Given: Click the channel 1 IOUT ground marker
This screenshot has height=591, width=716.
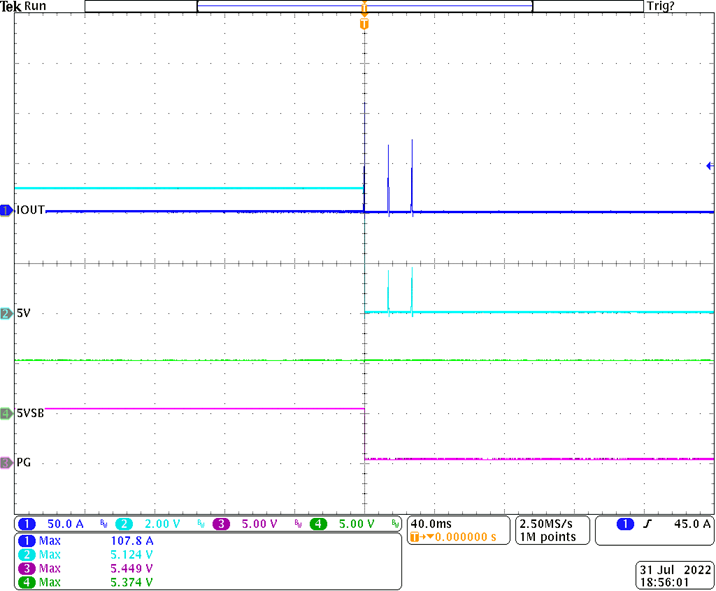Looking at the screenshot, I should pyautogui.click(x=7, y=211).
